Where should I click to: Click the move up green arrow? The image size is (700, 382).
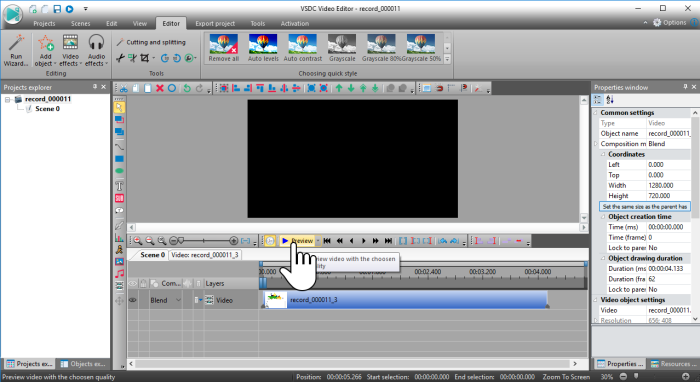pyautogui.click(x=339, y=88)
